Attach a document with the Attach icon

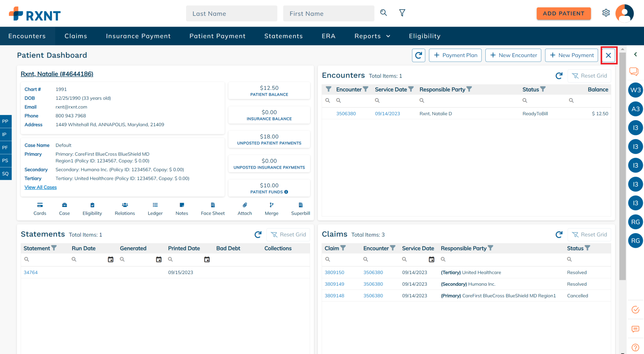[244, 208]
